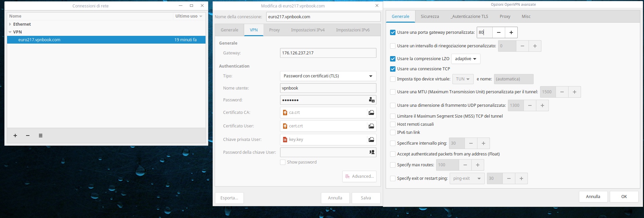644x218 pixels.
Task: Click Salva button
Action: (366, 198)
